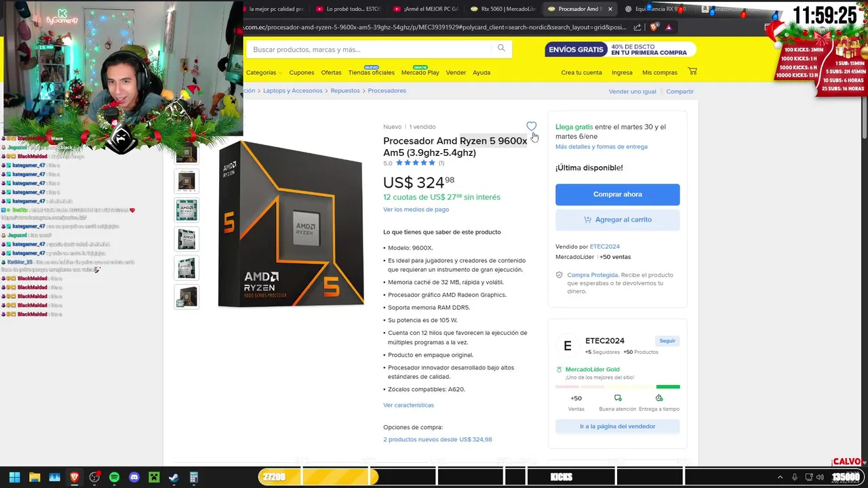Open OBS Studio from taskbar
The image size is (868, 488).
tap(94, 477)
